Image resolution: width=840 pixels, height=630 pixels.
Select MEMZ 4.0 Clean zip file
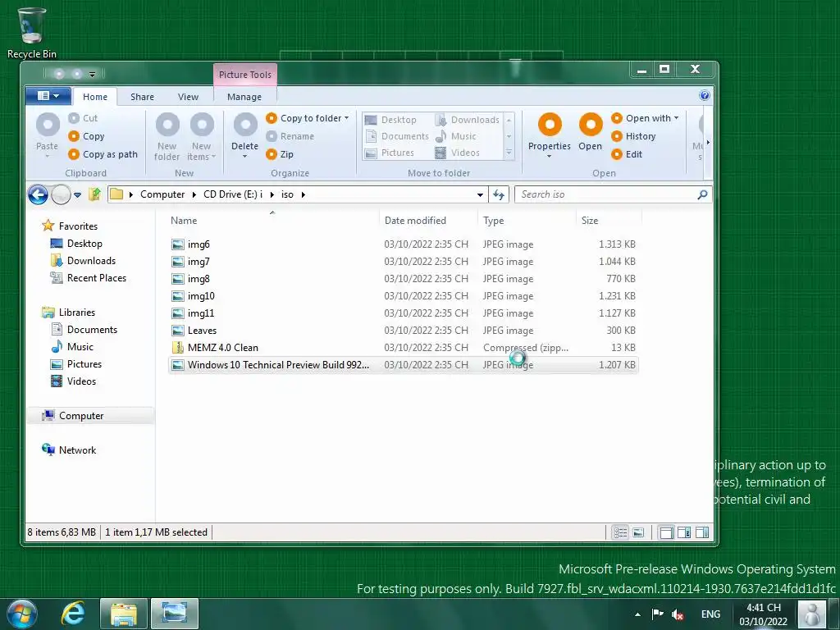(403, 347)
